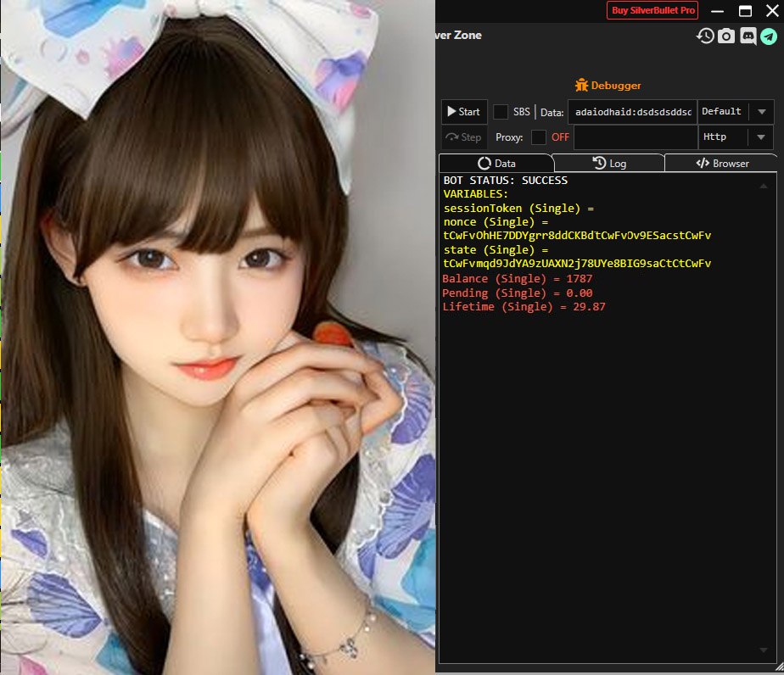Viewport: 784px width, 675px height.
Task: Click the Debugger title label
Action: click(615, 86)
